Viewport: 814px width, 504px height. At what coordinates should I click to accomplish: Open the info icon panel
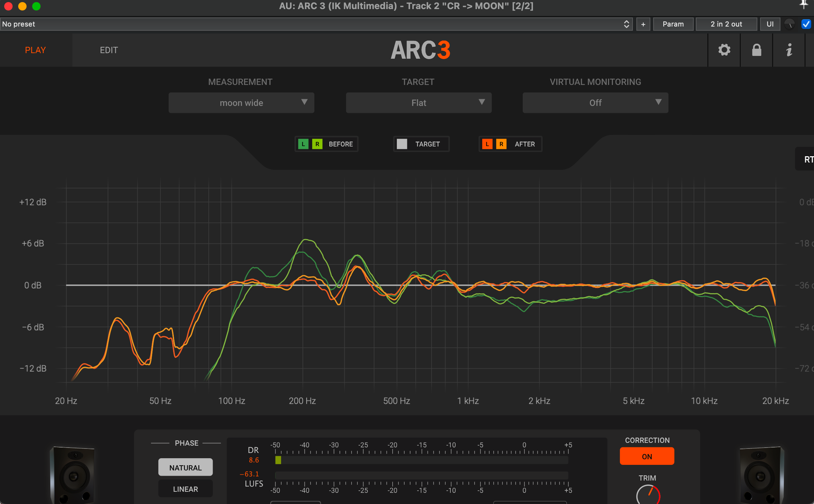789,50
